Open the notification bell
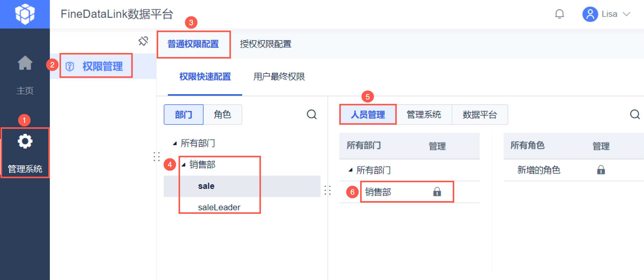The image size is (644, 280). (559, 14)
